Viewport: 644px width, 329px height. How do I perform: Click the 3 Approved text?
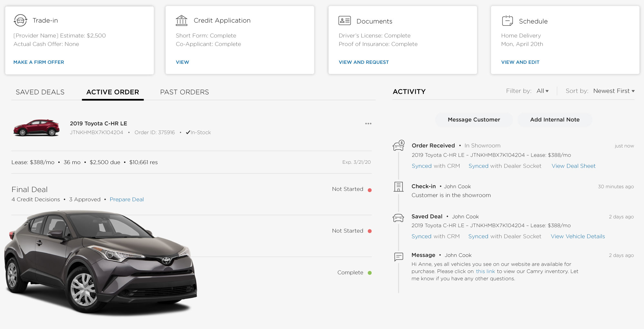click(x=85, y=199)
